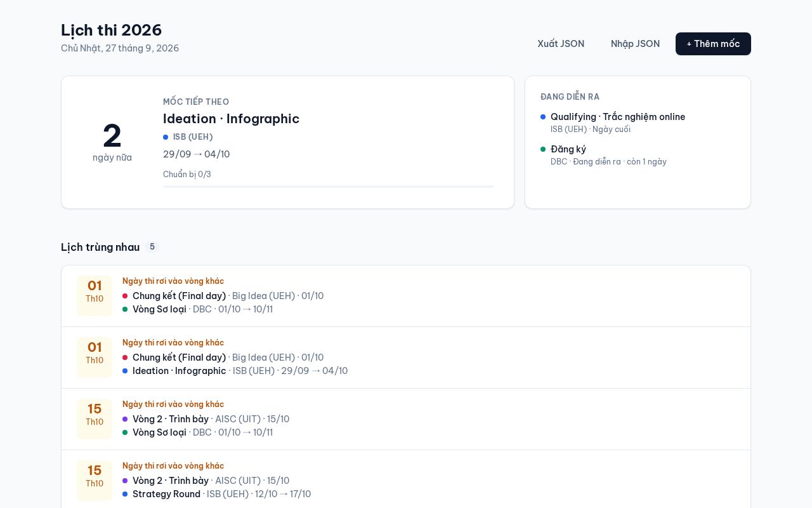The height and width of the screenshot is (508, 812).
Task: Open the Đăng ký ongoing item
Action: tap(568, 149)
